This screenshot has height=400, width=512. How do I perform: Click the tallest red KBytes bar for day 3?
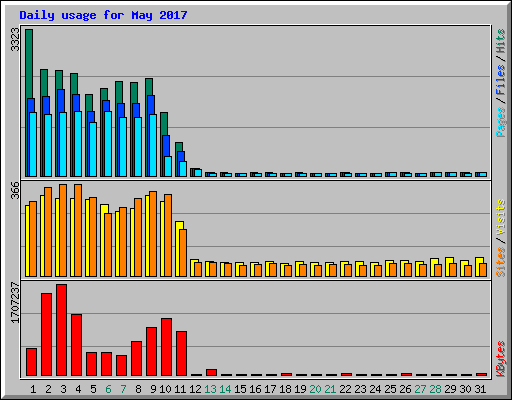point(61,330)
